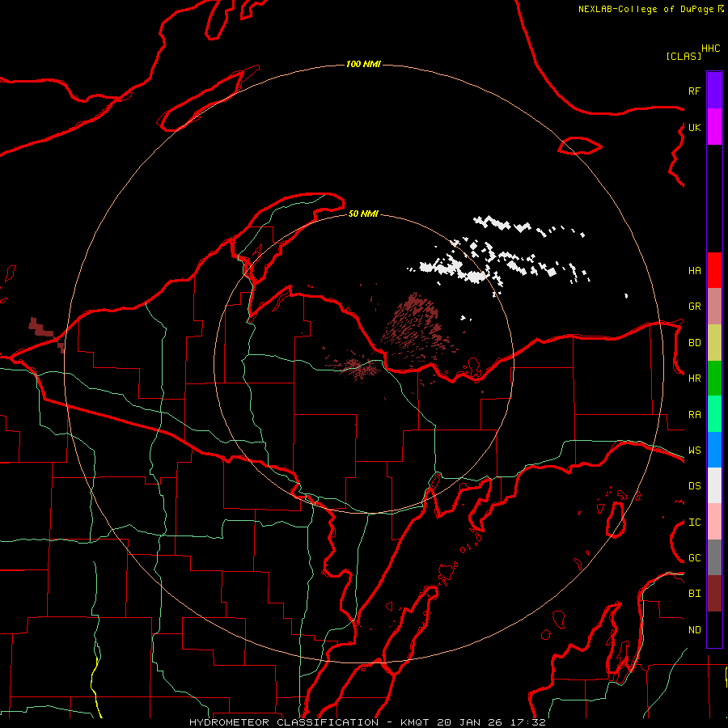The width and height of the screenshot is (728, 728).
Task: Click the IC pink legend color swatch
Action: click(x=714, y=522)
